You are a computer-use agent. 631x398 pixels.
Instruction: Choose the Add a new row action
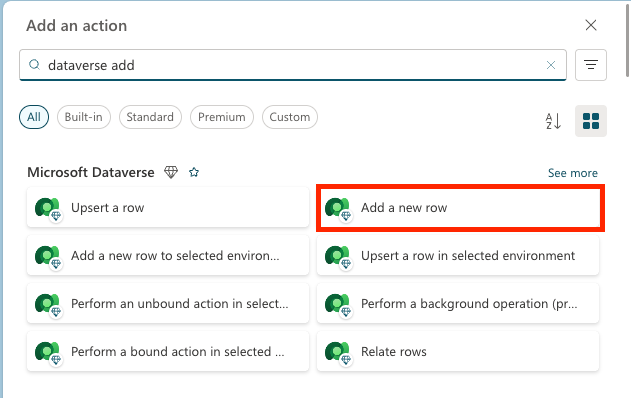pyautogui.click(x=460, y=208)
